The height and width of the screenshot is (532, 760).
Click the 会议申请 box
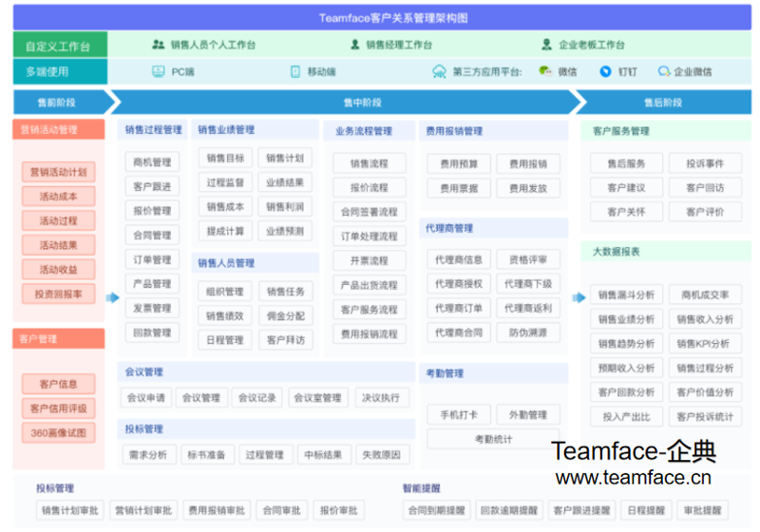point(146,398)
